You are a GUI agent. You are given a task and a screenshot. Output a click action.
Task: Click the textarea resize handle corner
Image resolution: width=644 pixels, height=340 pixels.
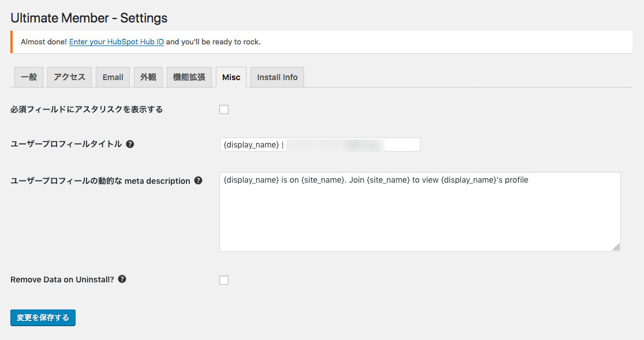point(616,247)
